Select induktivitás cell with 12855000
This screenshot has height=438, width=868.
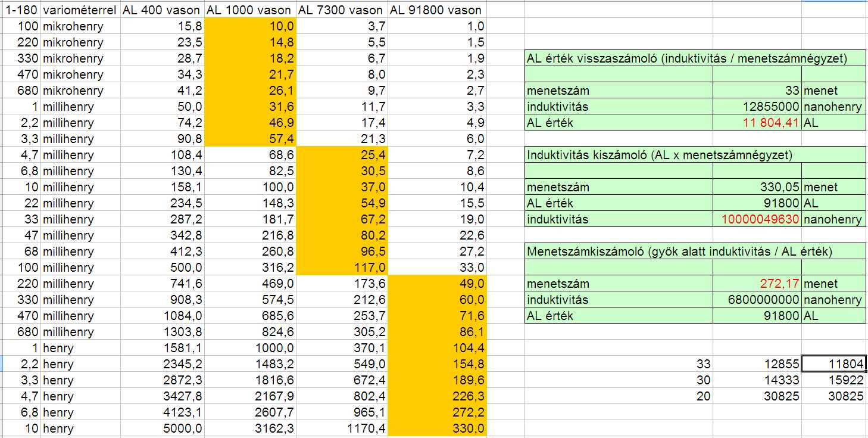tap(757, 107)
